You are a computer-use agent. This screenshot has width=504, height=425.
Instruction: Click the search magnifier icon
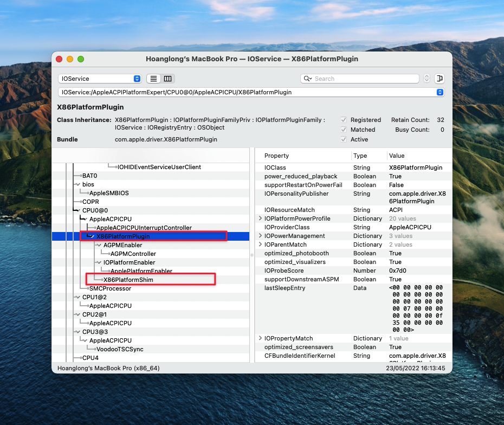coord(308,79)
